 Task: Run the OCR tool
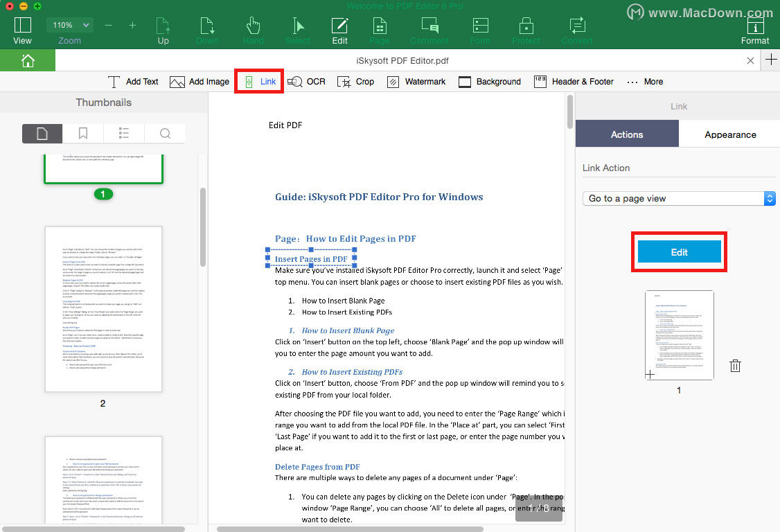click(x=306, y=82)
